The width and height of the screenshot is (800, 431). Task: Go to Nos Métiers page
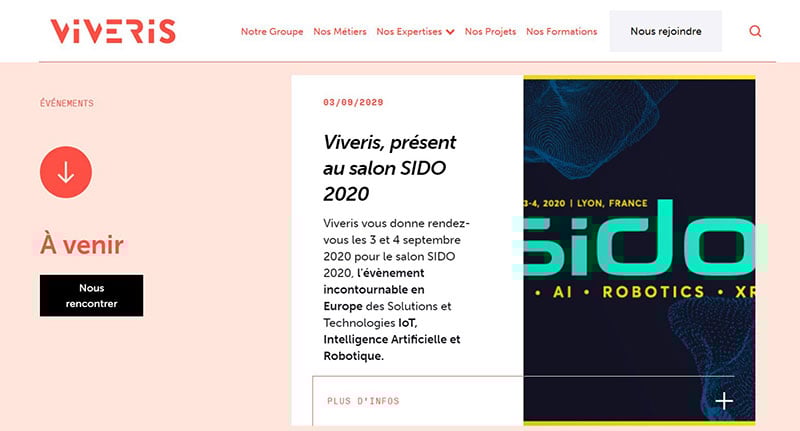point(340,31)
